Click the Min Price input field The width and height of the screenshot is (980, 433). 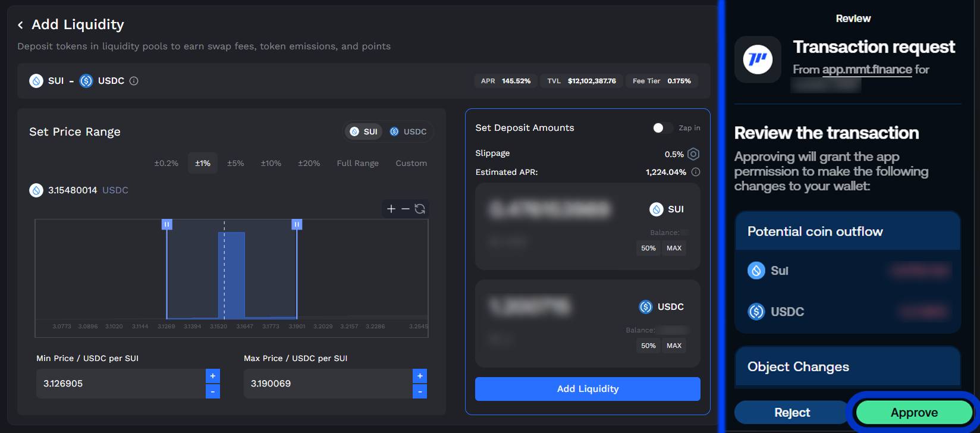(120, 384)
